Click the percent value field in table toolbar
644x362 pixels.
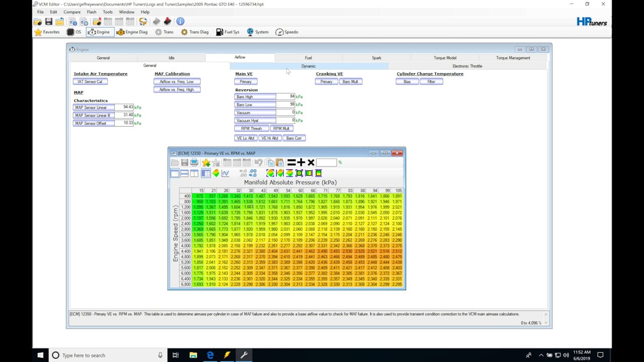point(326,162)
